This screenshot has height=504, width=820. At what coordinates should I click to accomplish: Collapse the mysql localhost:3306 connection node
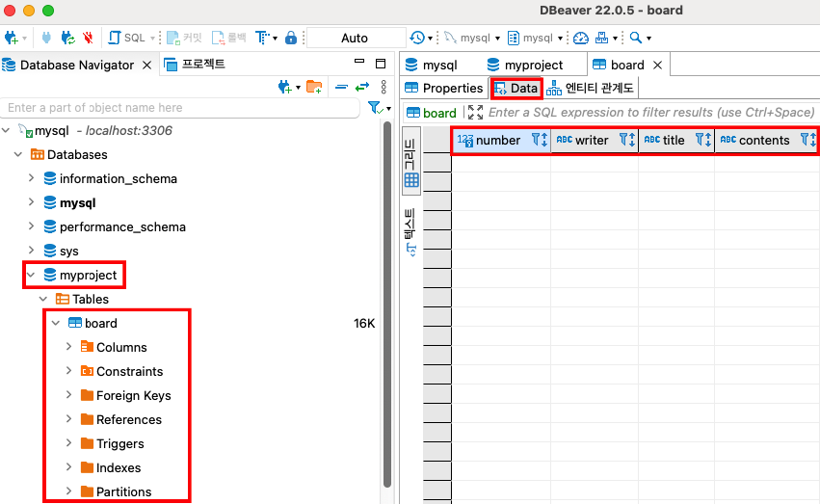[x=6, y=130]
